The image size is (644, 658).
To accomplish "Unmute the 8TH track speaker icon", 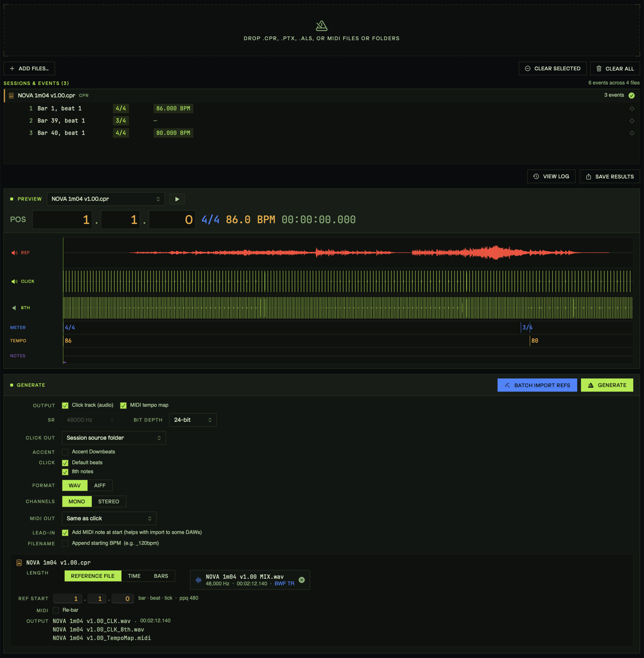I will 14,308.
